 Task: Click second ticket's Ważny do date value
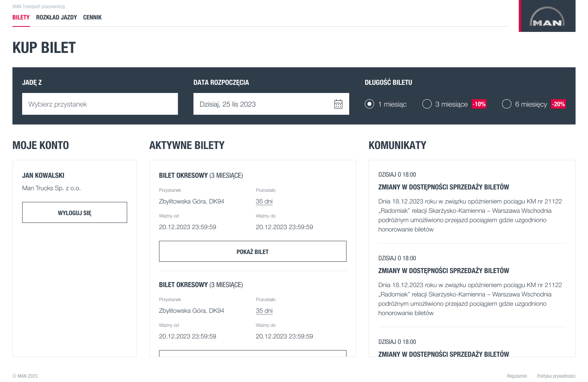[284, 336]
